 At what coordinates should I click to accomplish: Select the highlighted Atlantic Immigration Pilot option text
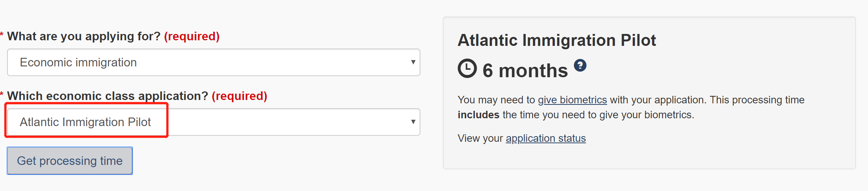coord(85,122)
